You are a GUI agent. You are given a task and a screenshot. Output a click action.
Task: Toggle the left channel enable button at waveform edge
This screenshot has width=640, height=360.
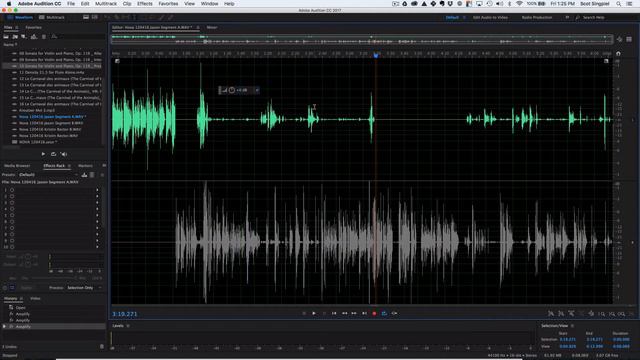[633, 120]
